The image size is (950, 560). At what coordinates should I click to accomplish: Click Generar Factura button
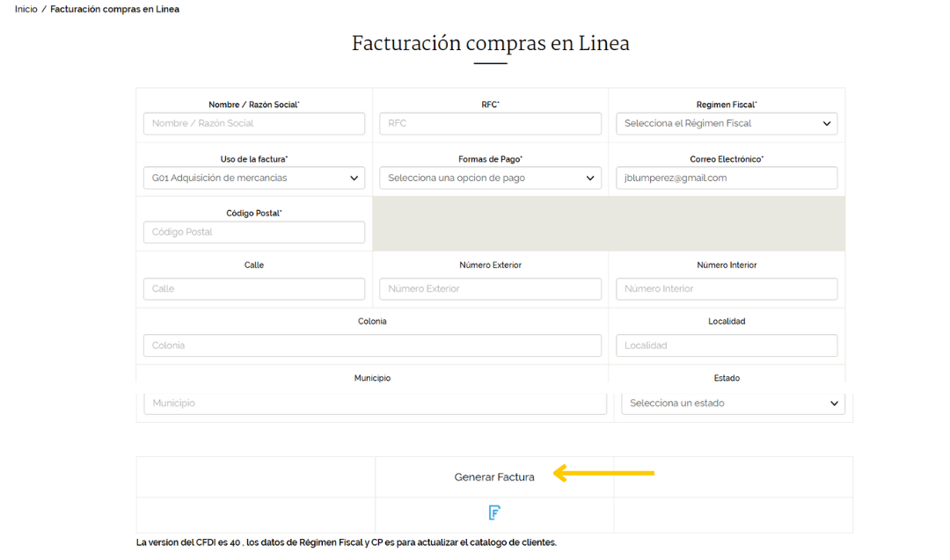[x=493, y=477]
